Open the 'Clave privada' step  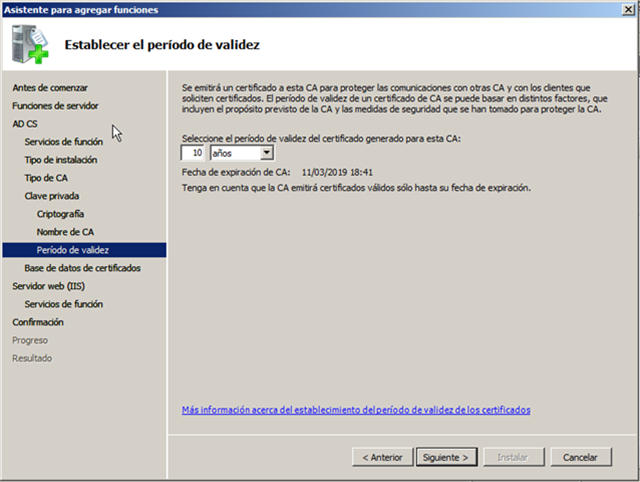[51, 196]
